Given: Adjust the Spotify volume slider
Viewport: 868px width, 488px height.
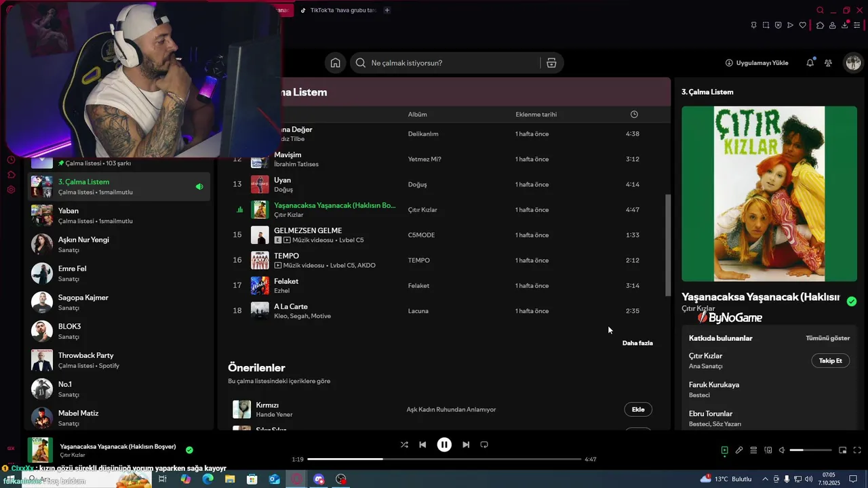Looking at the screenshot, I should point(811,450).
